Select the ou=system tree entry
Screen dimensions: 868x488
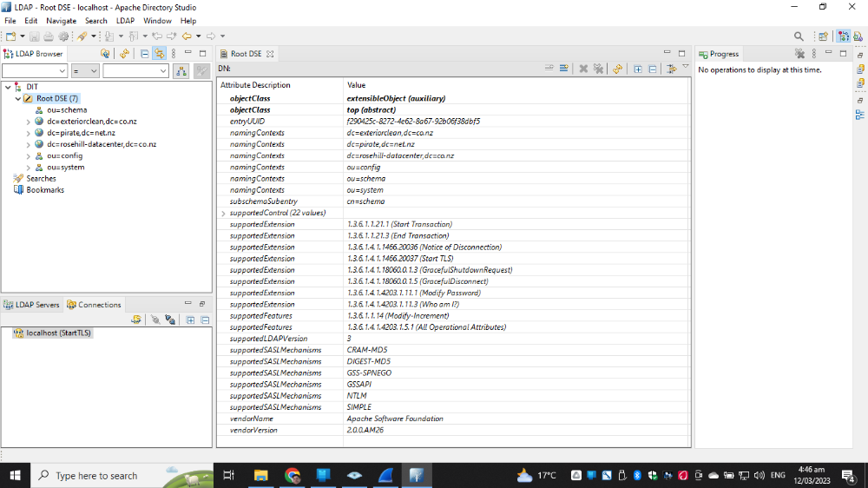pos(65,167)
